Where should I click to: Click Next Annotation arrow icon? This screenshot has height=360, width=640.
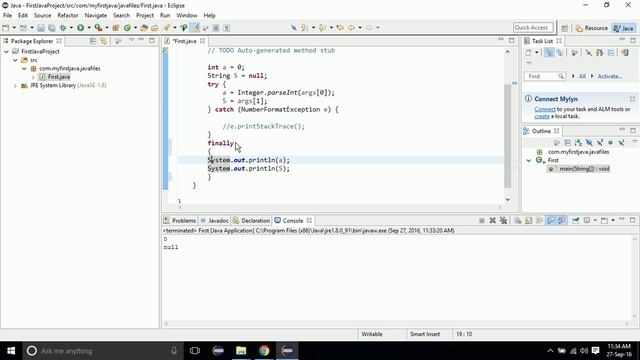(304, 28)
